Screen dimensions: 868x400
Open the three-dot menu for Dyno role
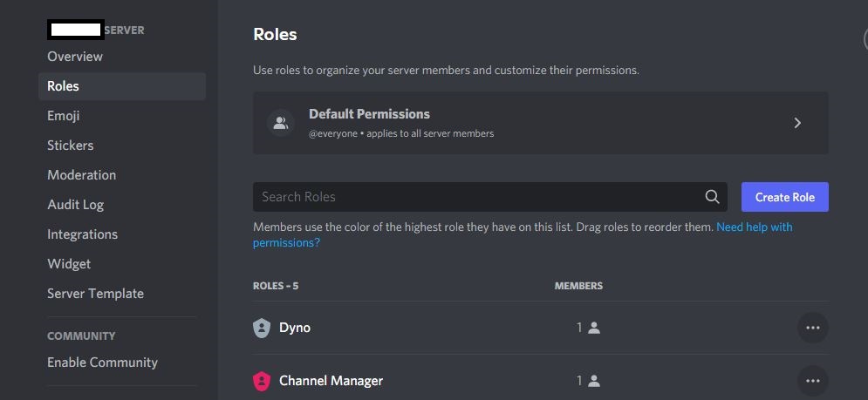point(812,328)
